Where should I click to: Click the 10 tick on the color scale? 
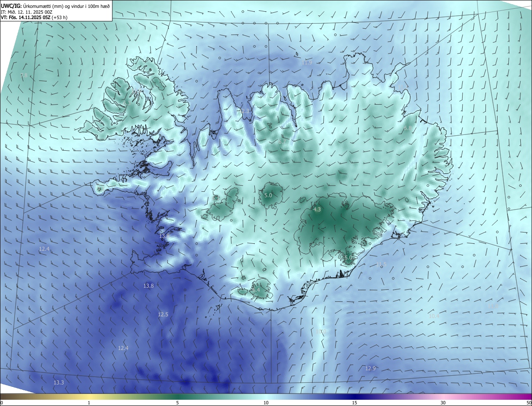266,403
